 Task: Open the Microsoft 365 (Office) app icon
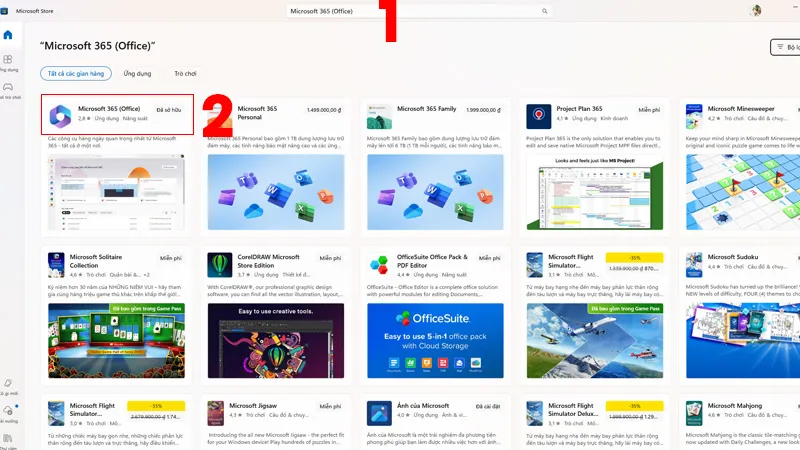point(60,116)
